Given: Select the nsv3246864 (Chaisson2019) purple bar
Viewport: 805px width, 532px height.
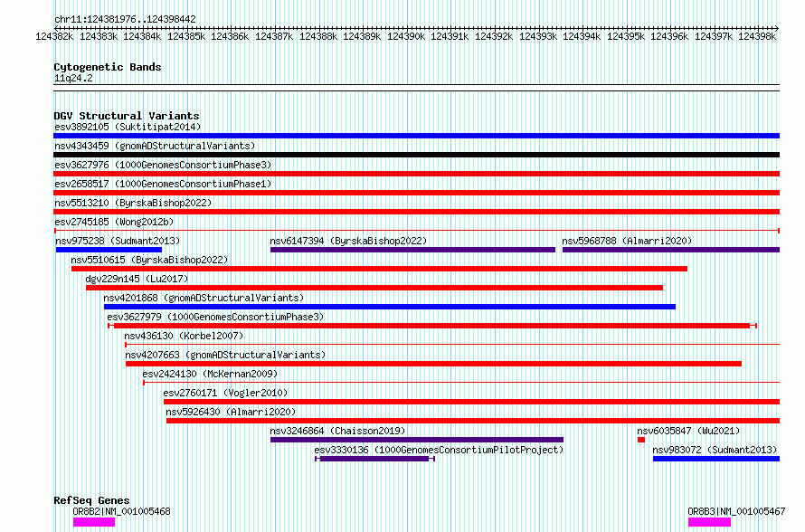Looking at the screenshot, I should click(x=417, y=440).
